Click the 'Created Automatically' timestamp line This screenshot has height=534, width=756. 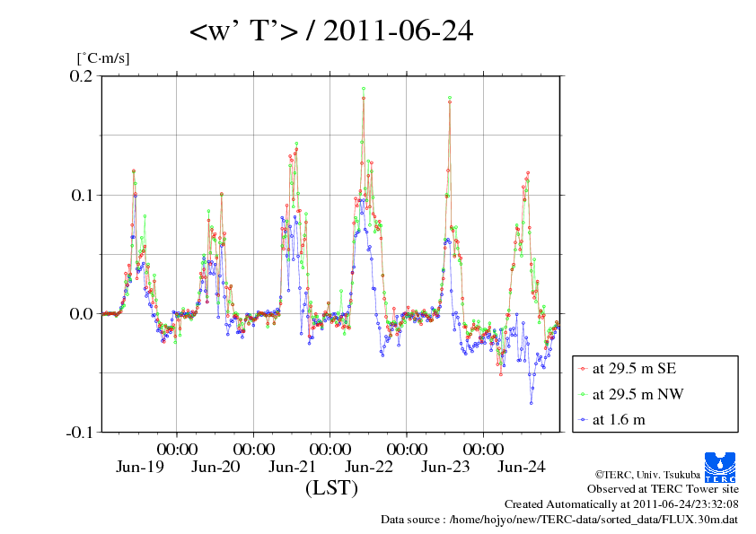(x=621, y=504)
